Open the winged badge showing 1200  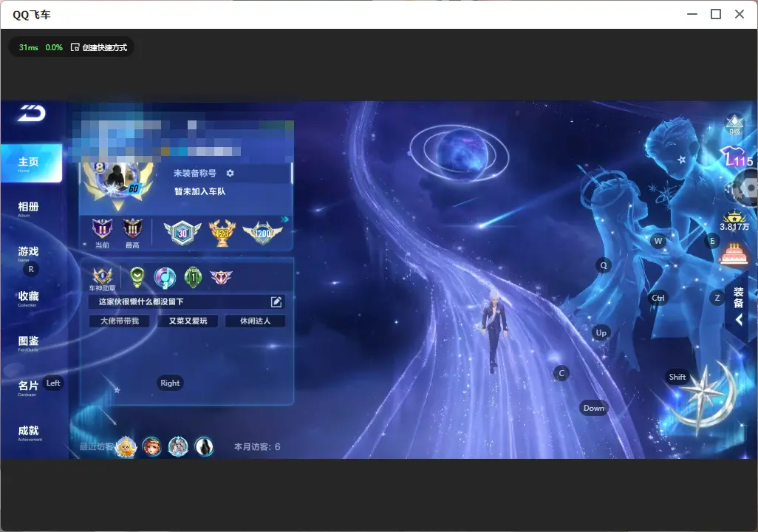coord(262,233)
